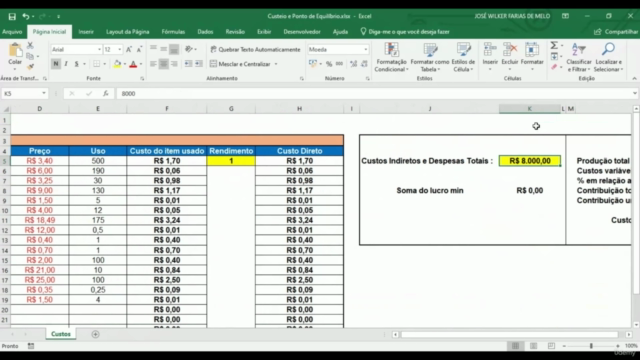
Task: Align cell content to bottom
Action: (174, 49)
